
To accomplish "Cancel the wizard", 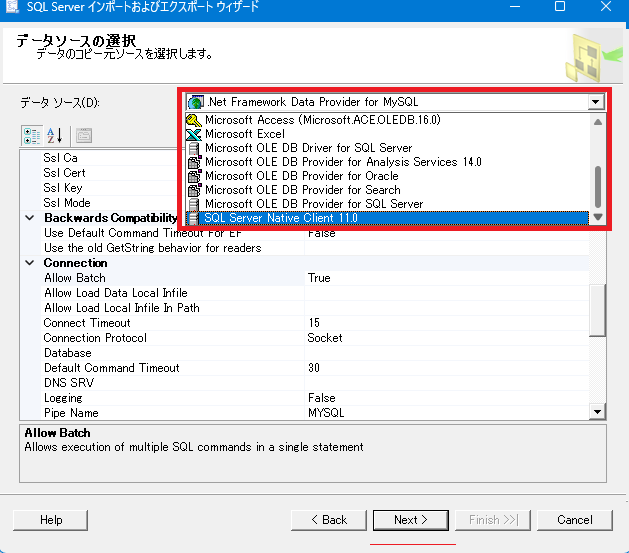I will (574, 520).
